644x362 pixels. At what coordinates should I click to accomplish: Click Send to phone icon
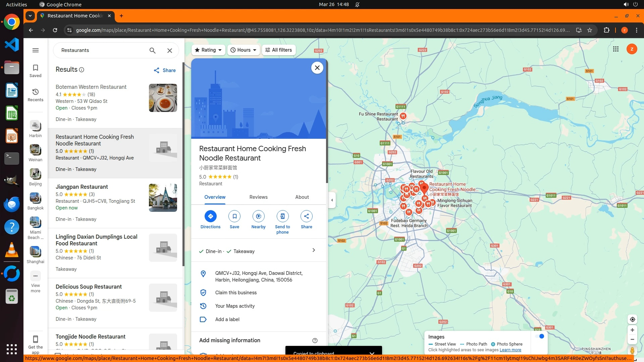click(x=282, y=217)
